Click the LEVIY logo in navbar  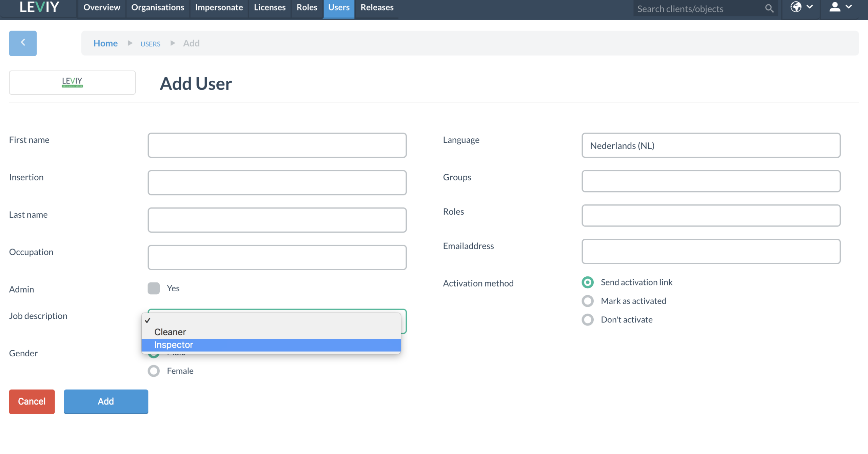tap(39, 7)
